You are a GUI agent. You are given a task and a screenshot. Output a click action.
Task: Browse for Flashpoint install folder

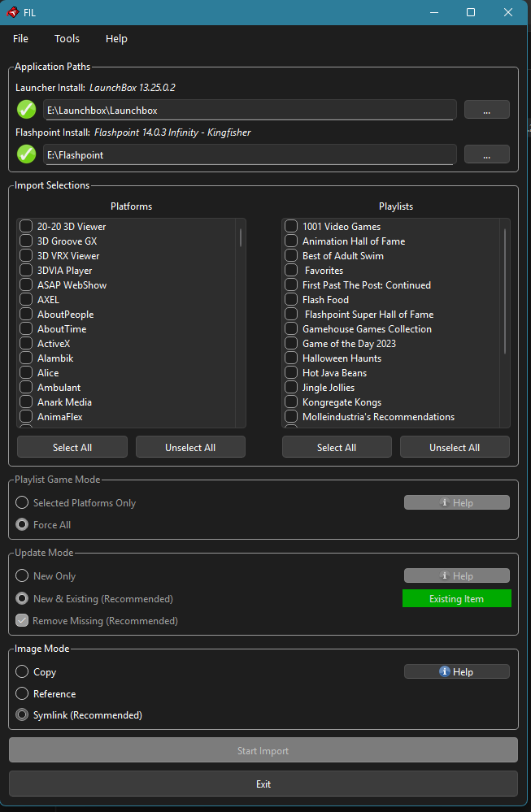coord(486,154)
